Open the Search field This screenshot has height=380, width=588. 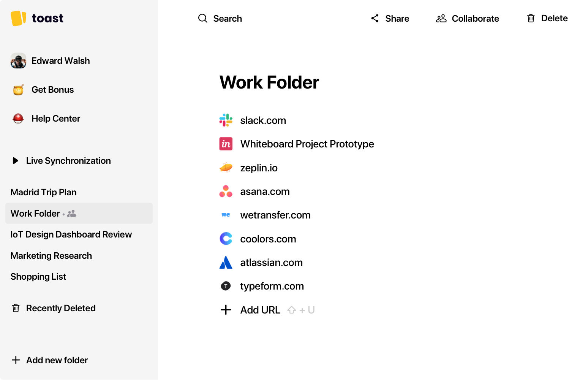[220, 19]
